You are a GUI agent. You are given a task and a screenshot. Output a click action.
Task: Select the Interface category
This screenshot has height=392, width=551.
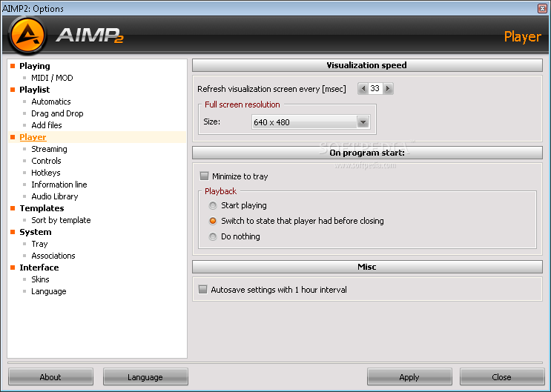39,268
